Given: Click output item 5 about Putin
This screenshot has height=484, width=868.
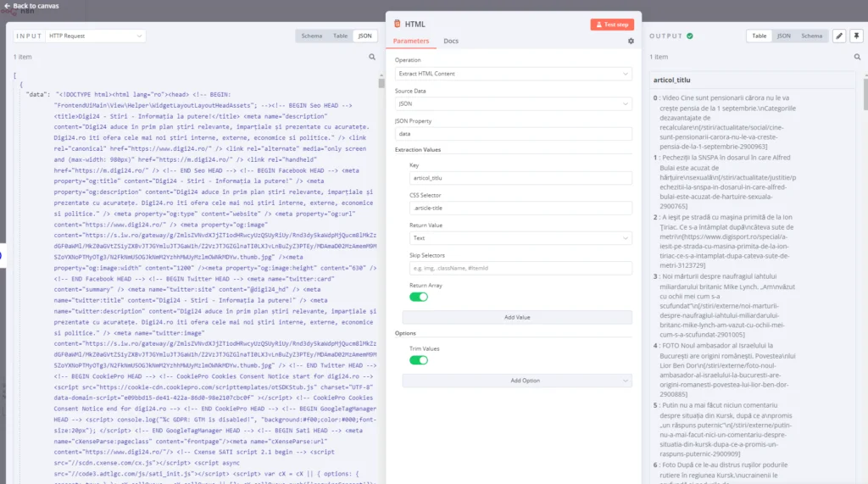Looking at the screenshot, I should 725,429.
